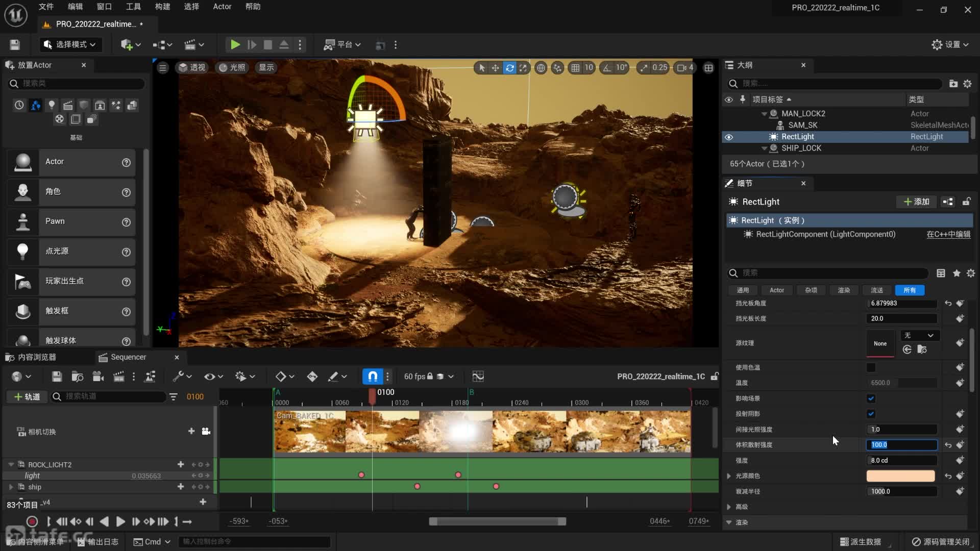
Task: Open viewport layout maximize icon
Action: pos(708,68)
